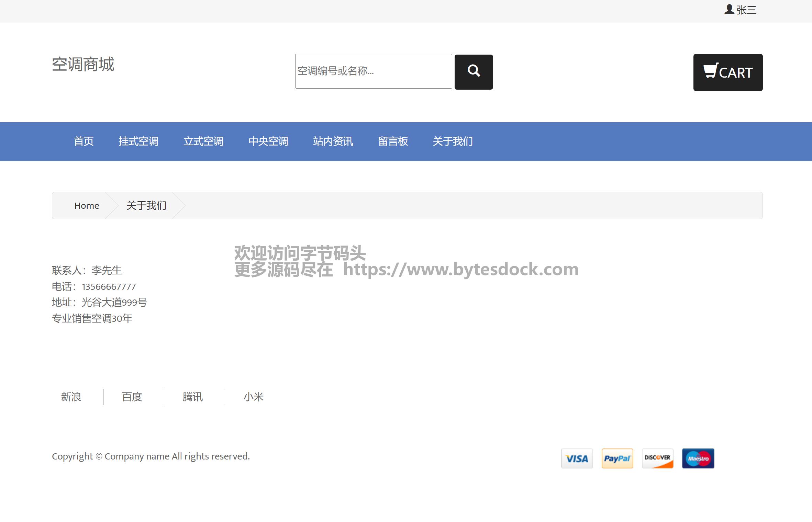Visit the 小米 footer link
Screen dimensions: 812x522
[x=253, y=397]
